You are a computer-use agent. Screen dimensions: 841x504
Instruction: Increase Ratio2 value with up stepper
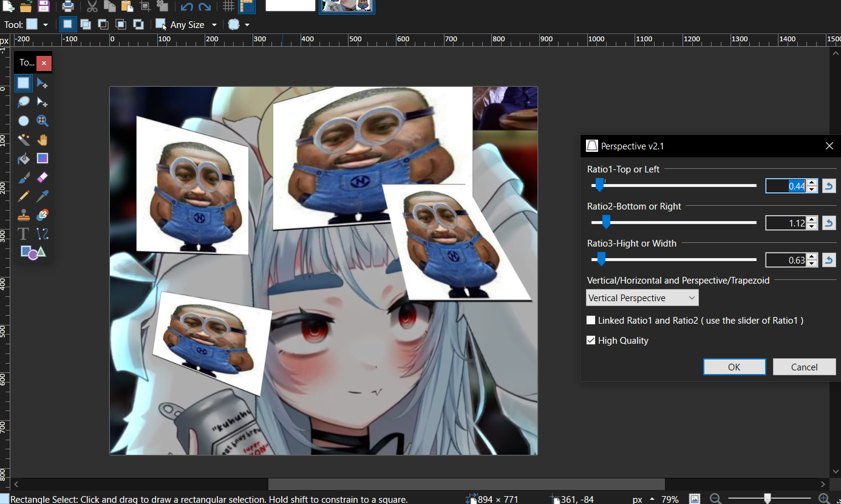[812, 220]
